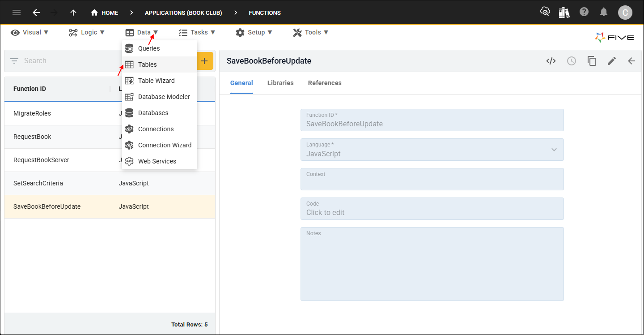Click the user avatar C
This screenshot has height=335, width=644.
tap(625, 13)
